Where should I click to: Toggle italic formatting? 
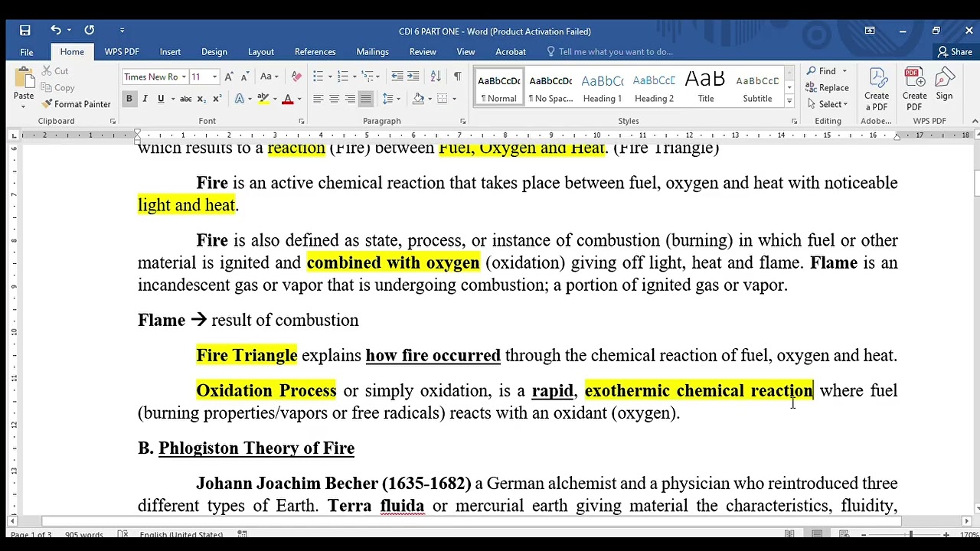pyautogui.click(x=145, y=99)
